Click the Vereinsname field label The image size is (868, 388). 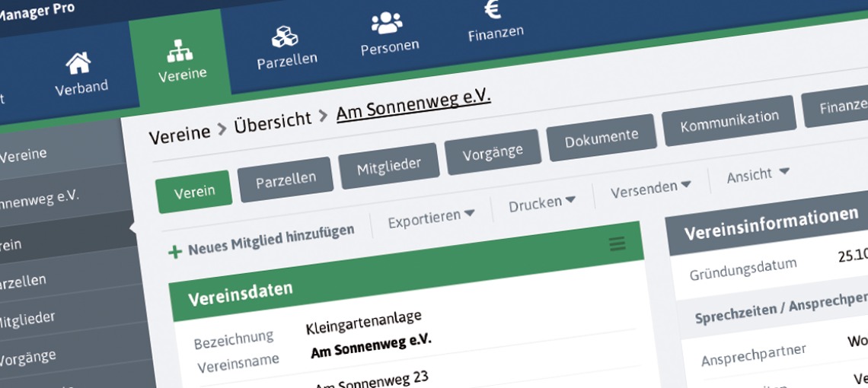point(238,364)
